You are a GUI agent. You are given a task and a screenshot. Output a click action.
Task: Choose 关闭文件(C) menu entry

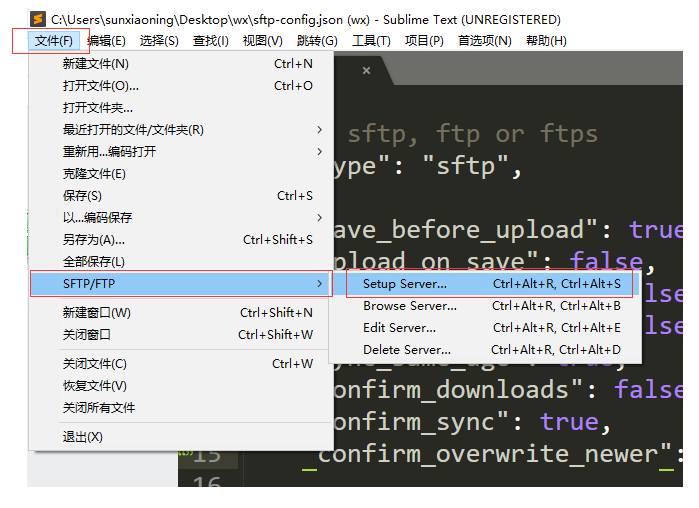pyautogui.click(x=181, y=364)
